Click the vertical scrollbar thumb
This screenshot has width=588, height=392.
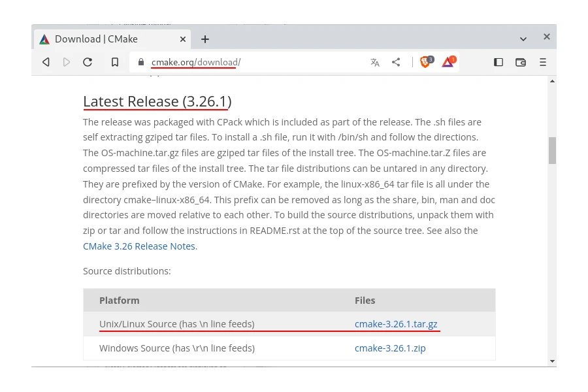pyautogui.click(x=552, y=150)
